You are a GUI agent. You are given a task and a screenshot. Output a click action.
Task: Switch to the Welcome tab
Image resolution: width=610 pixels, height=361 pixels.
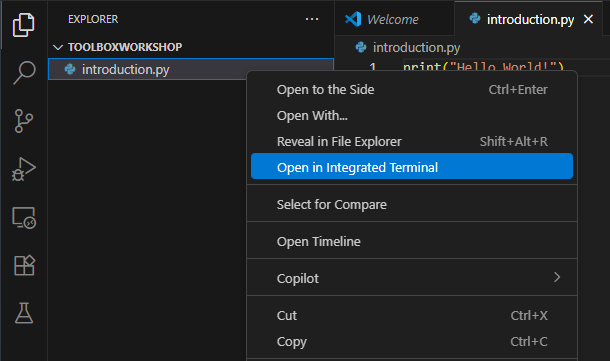pyautogui.click(x=394, y=19)
